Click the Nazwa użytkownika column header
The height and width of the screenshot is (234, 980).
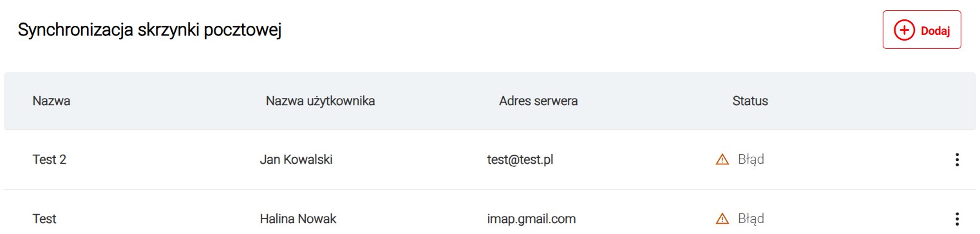[x=321, y=101]
